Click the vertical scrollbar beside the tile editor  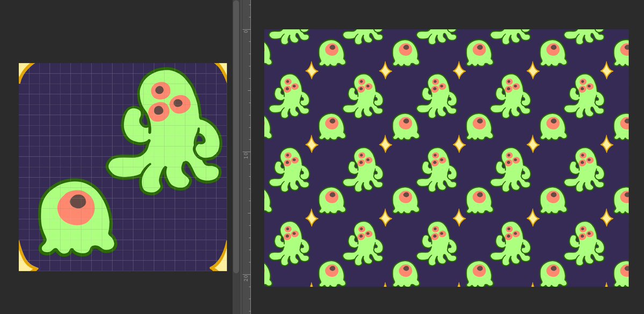[236, 137]
